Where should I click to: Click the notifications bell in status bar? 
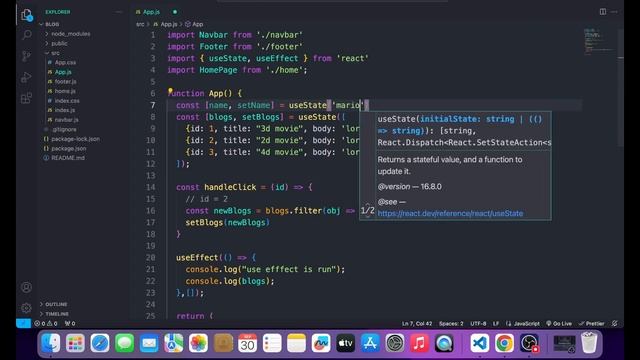(615, 323)
